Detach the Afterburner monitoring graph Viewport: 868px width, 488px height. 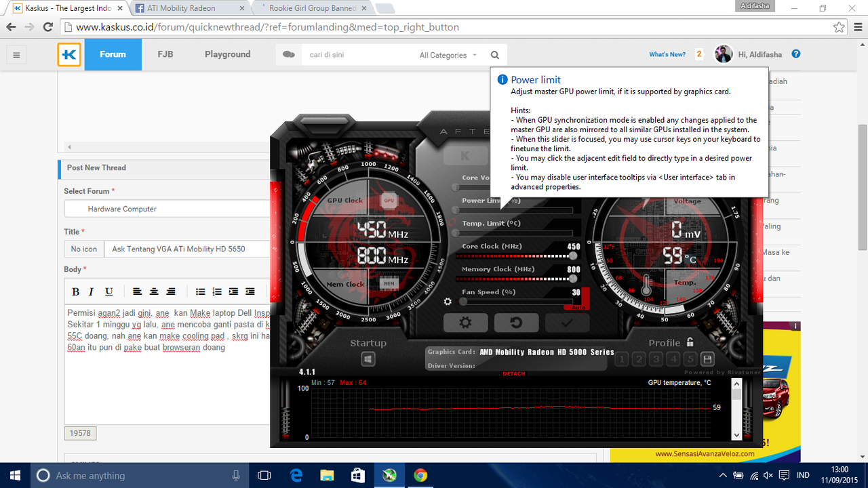(x=514, y=374)
